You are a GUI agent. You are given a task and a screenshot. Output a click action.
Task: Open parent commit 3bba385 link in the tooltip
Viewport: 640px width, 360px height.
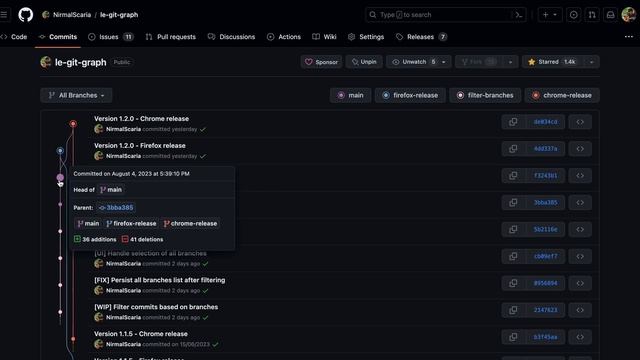point(116,208)
